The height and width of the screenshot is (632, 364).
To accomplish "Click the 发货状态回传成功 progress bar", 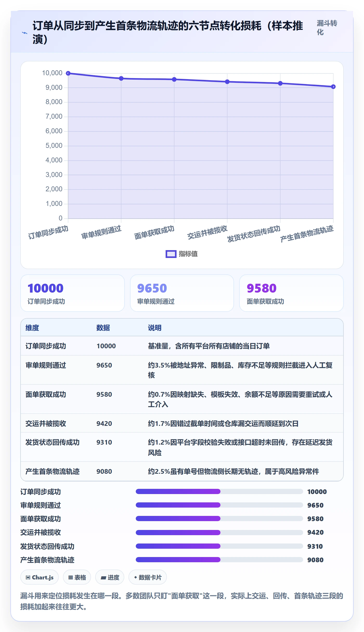I will [x=219, y=546].
